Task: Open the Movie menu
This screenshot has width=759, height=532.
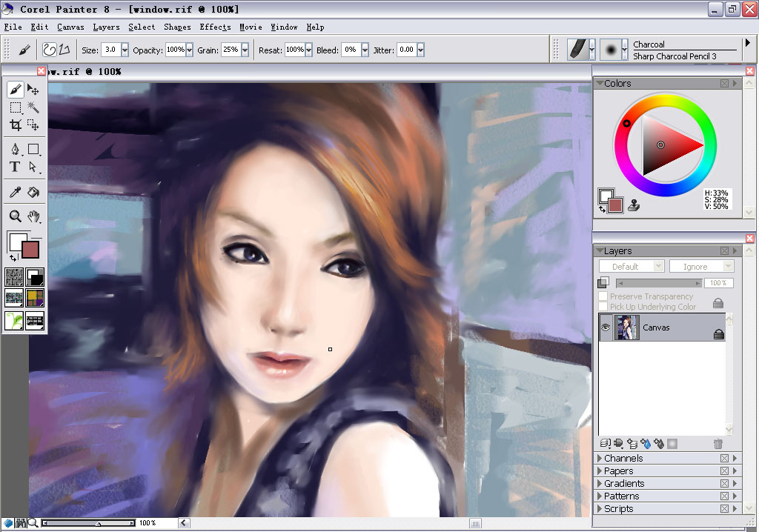Action: (251, 27)
